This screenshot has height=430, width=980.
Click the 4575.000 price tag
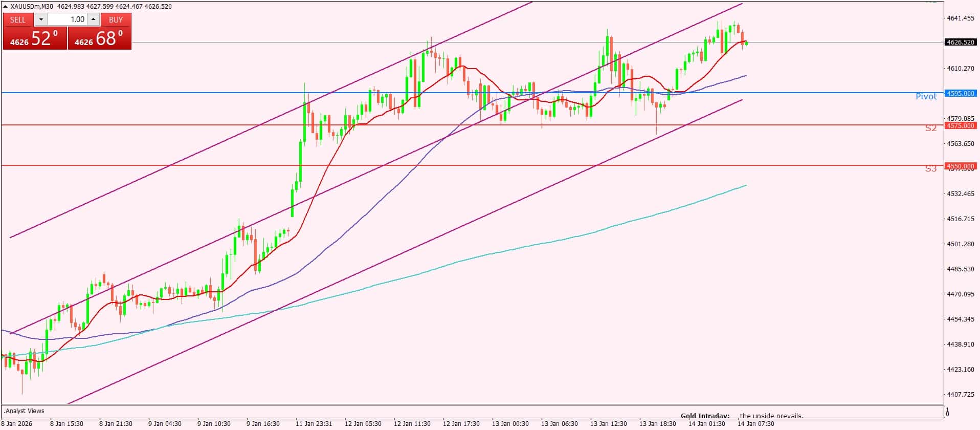tap(961, 125)
